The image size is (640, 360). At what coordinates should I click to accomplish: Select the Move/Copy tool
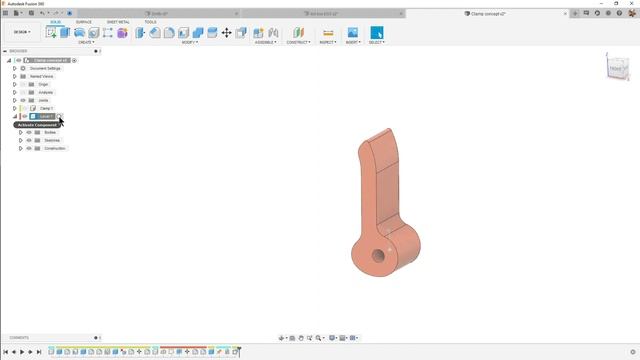tap(227, 33)
